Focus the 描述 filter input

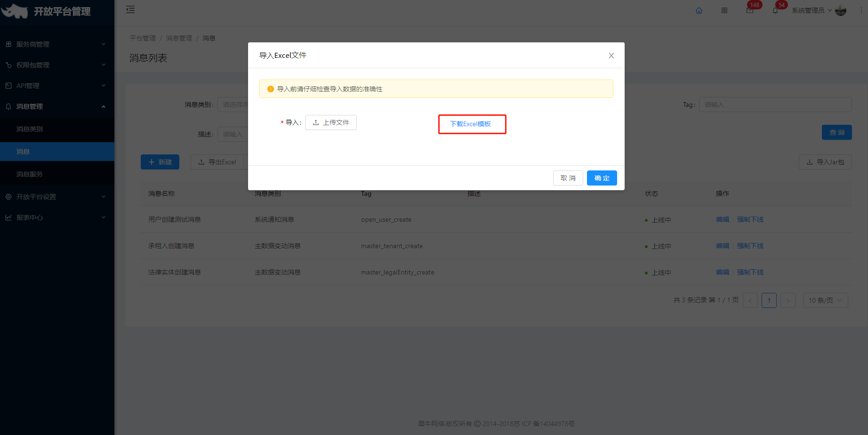(x=233, y=134)
